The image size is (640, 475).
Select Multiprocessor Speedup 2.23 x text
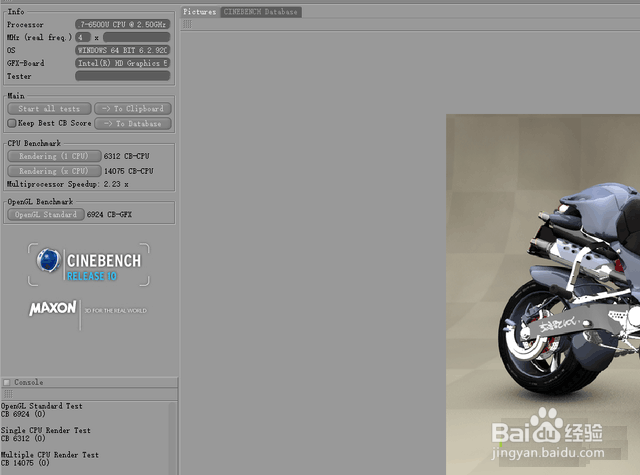click(68, 184)
